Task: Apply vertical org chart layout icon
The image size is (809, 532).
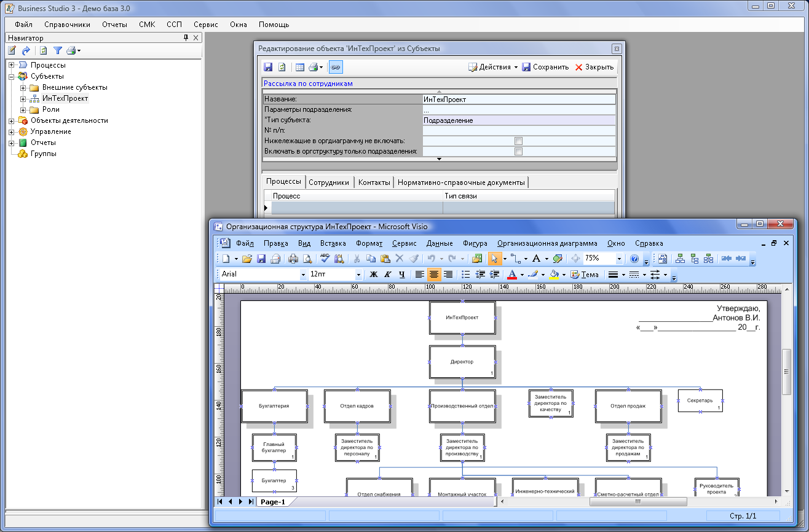Action: tap(694, 259)
